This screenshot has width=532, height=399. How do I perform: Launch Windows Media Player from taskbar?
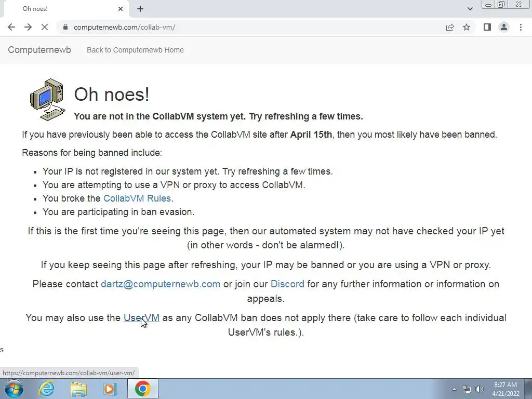[110, 389]
